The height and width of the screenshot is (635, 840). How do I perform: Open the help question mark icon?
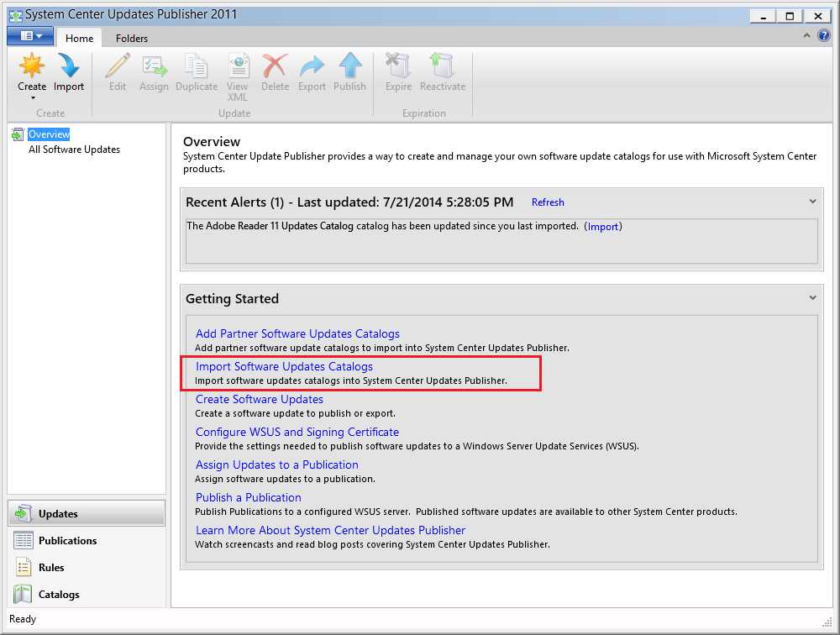pos(824,36)
